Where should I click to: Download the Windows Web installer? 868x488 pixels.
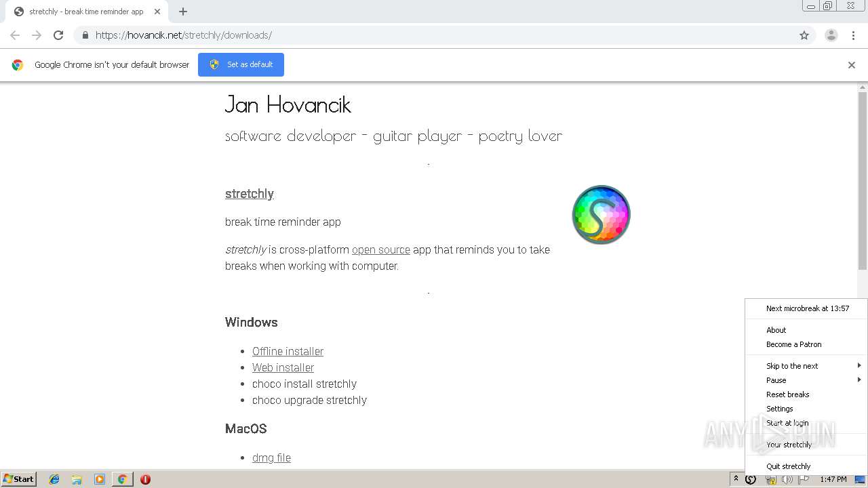[283, 368]
